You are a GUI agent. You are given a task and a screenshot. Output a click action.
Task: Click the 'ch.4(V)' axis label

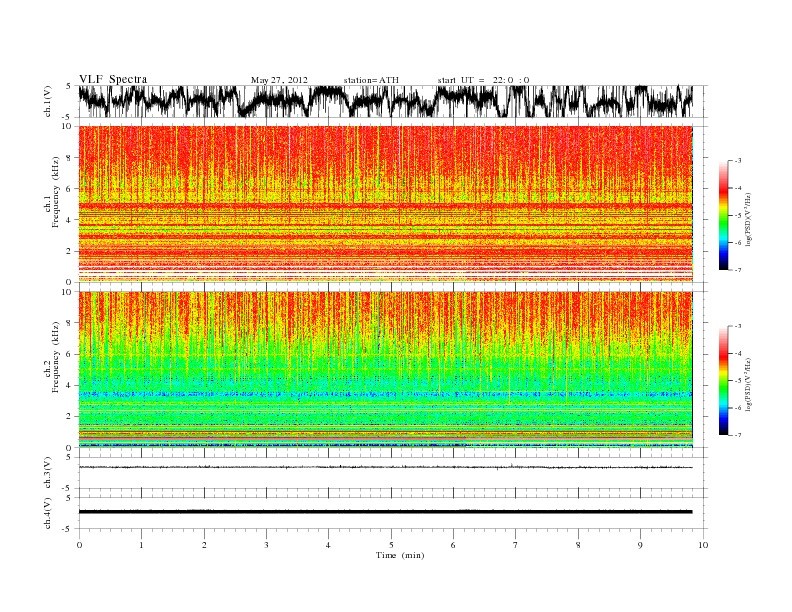pos(47,513)
